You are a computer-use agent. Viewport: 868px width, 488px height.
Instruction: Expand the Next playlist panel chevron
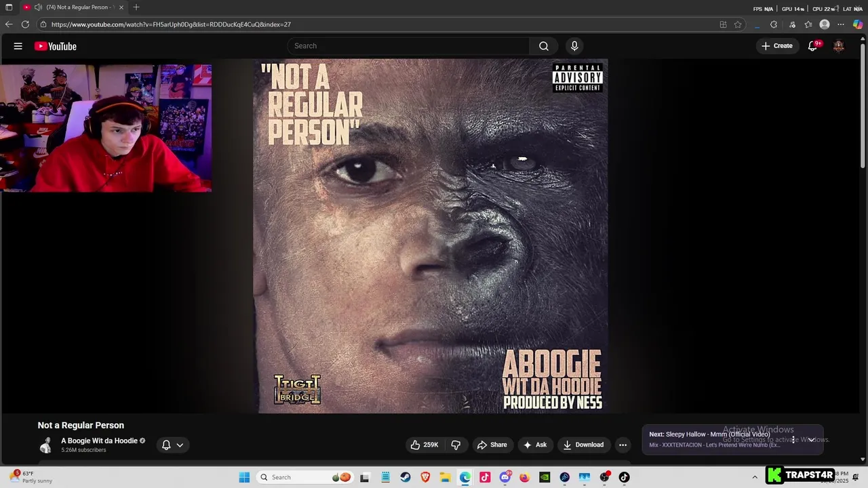point(811,439)
